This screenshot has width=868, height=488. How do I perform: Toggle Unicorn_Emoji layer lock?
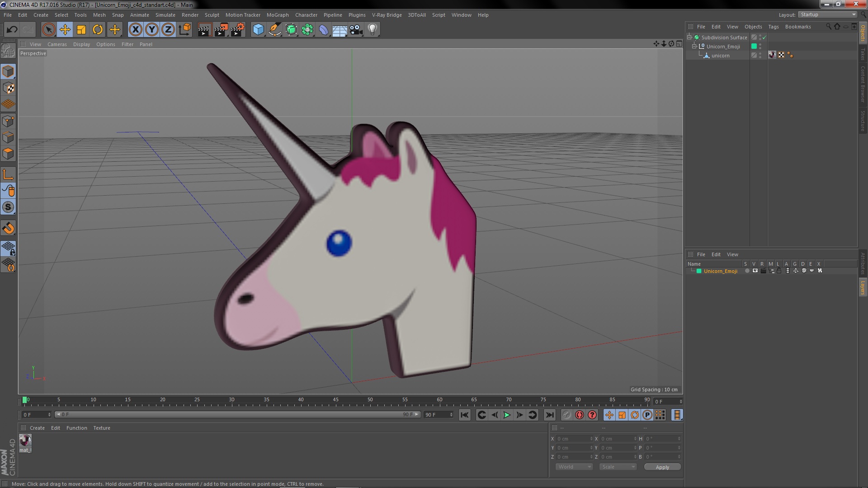(x=779, y=271)
